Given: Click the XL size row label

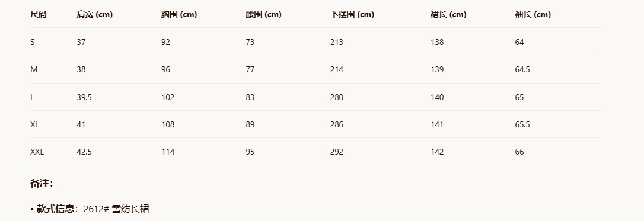Looking at the screenshot, I should (x=34, y=124).
